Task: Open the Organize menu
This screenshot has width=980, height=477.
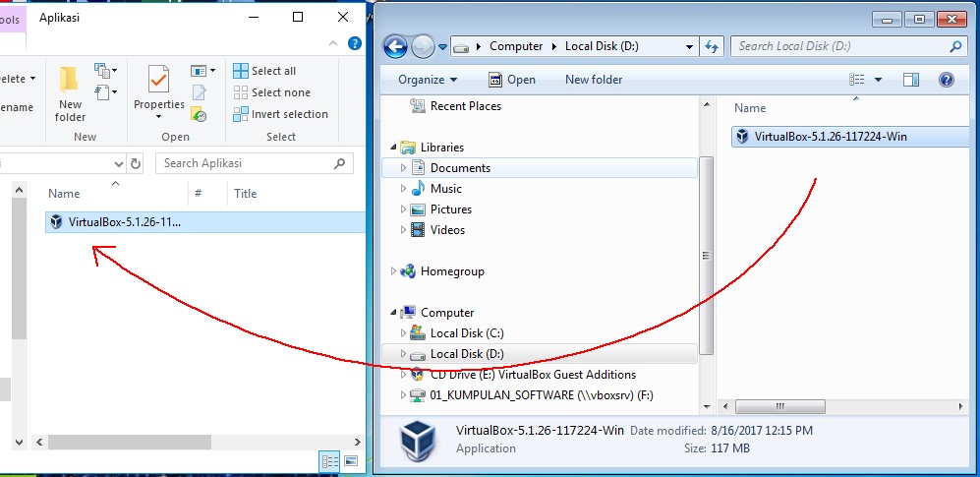Action: point(428,80)
